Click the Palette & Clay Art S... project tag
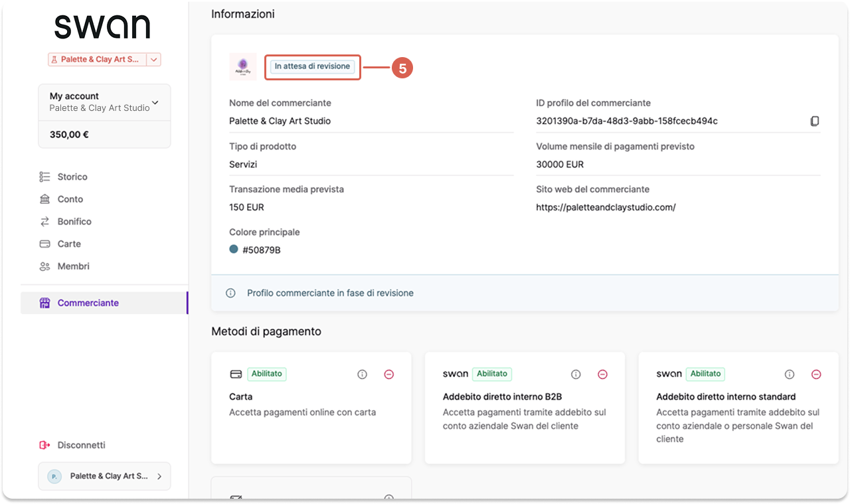This screenshot has width=850, height=504. click(98, 60)
